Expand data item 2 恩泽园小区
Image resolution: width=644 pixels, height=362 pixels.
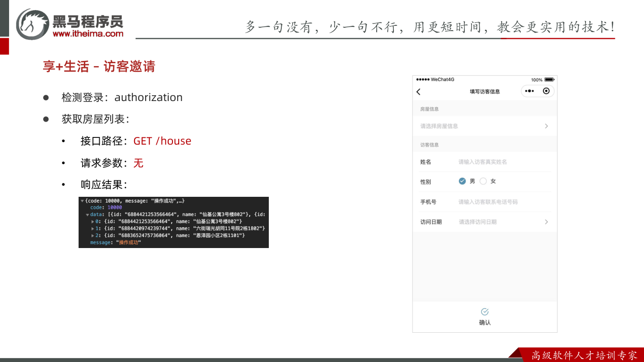pos(93,236)
